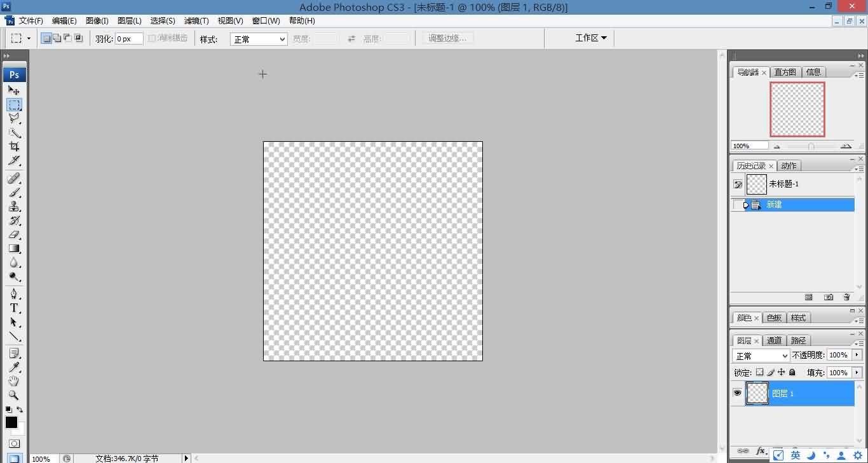This screenshot has width=868, height=463.
Task: Create new document from current history state
Action: [809, 297]
